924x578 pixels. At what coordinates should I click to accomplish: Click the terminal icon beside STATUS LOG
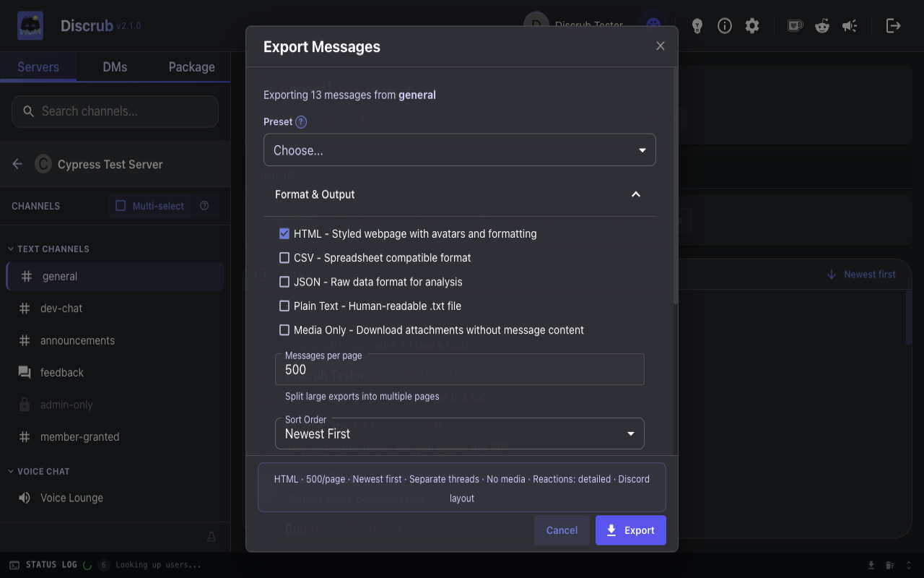(14, 565)
